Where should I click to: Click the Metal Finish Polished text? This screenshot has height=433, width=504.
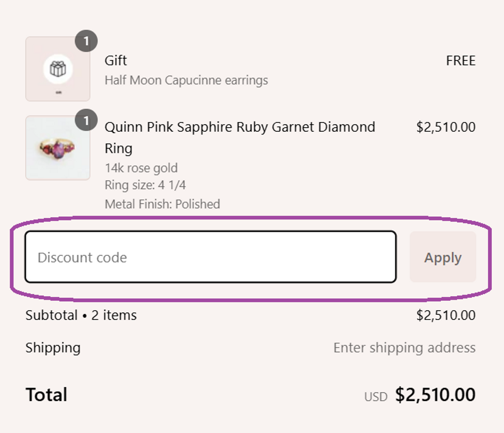pos(162,204)
